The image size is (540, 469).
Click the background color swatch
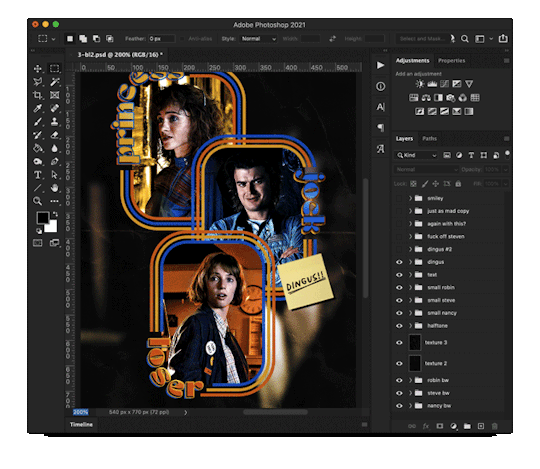point(52,227)
